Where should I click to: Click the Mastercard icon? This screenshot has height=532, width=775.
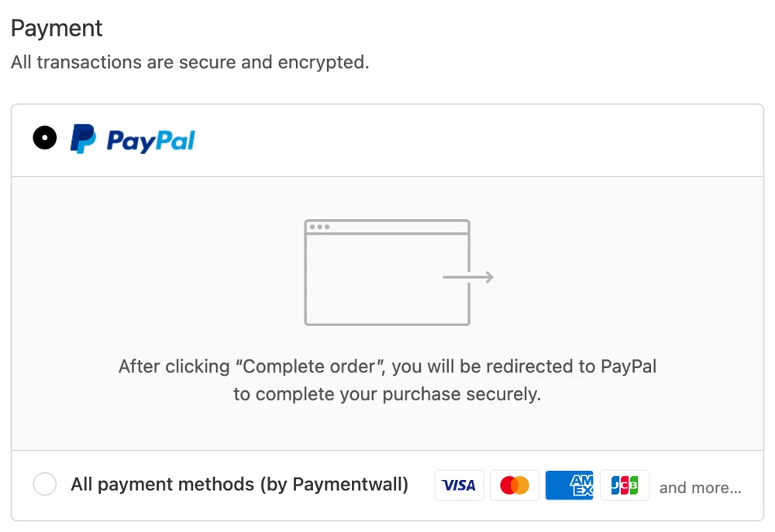[515, 485]
